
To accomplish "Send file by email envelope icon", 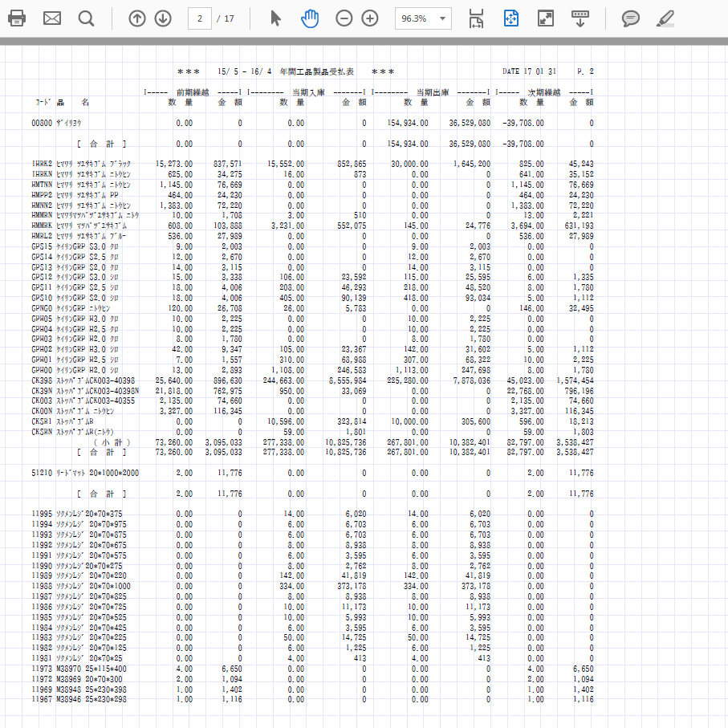I will pyautogui.click(x=52, y=18).
